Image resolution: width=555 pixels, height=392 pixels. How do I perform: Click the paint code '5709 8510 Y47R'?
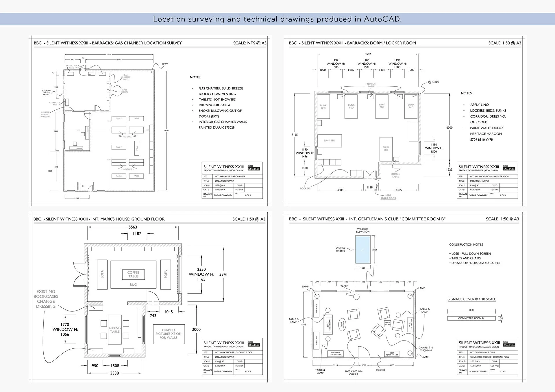(482, 140)
